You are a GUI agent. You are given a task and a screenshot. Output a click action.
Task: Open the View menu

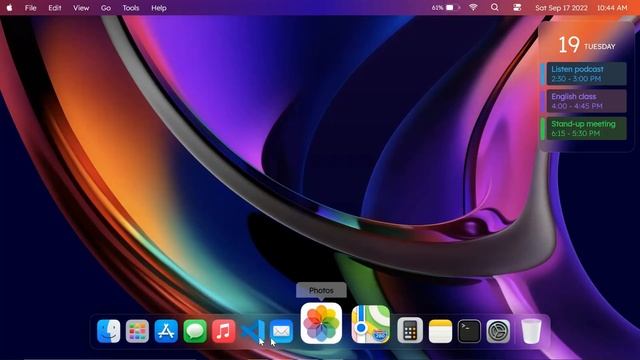coord(81,8)
